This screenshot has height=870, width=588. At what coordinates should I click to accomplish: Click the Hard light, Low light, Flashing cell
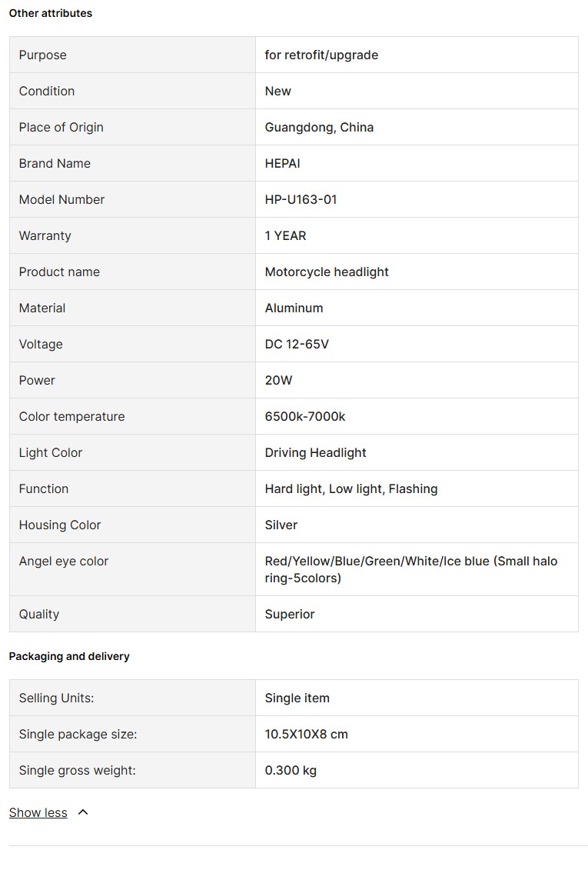[351, 488]
